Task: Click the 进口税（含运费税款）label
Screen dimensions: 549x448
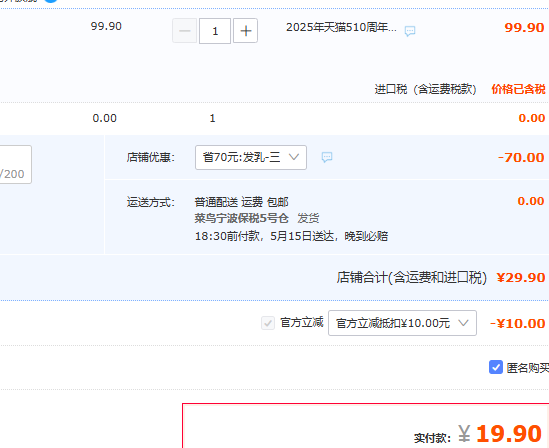Action: [425, 89]
